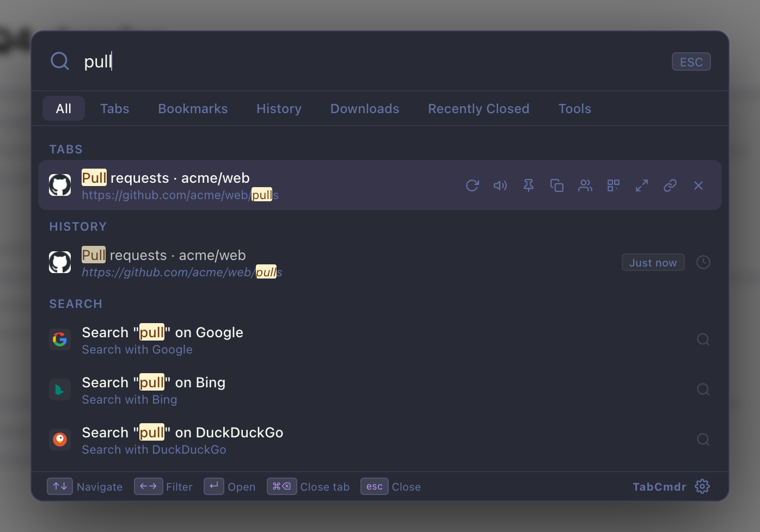This screenshot has width=760, height=532.
Task: Switch to the Tabs filter
Action: pyautogui.click(x=115, y=108)
